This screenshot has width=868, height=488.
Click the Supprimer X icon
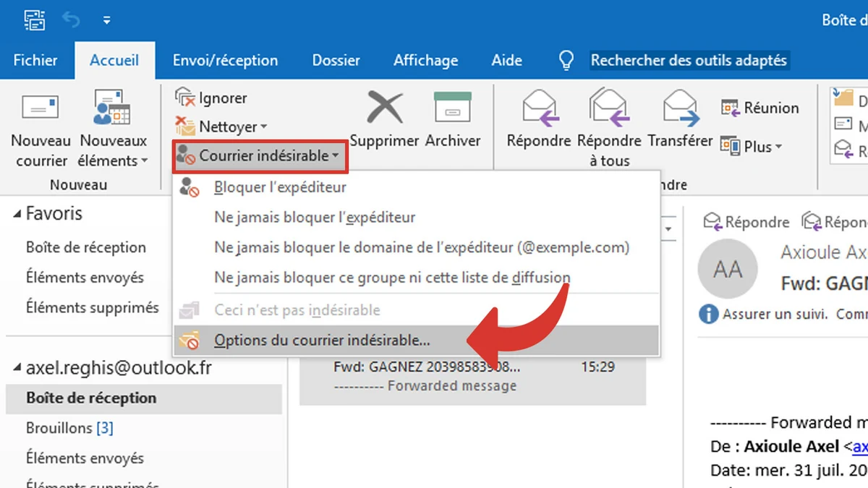pos(384,108)
